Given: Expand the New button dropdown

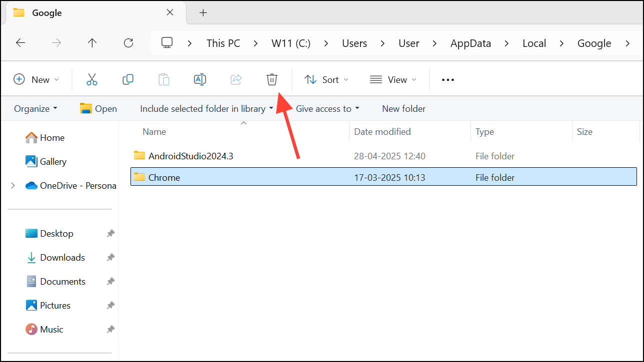Looking at the screenshot, I should (x=36, y=79).
